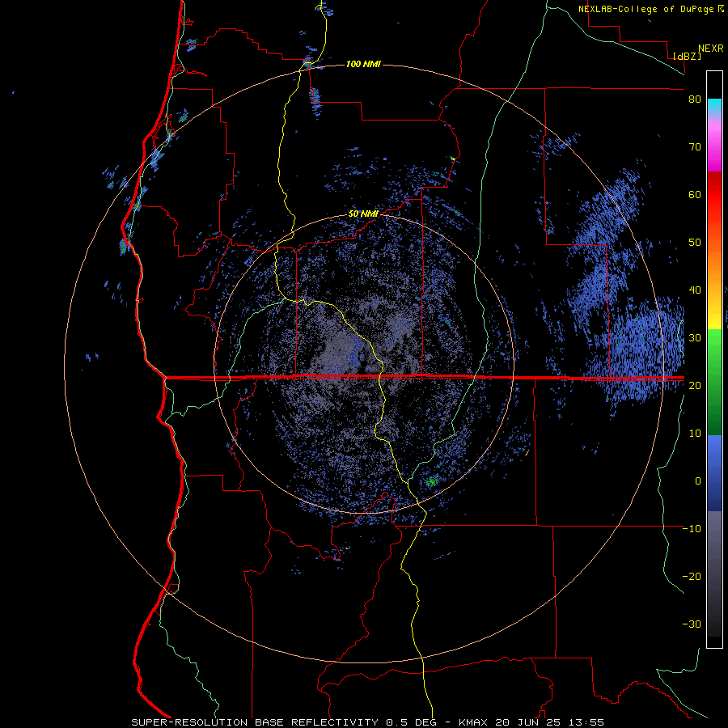Click the 70 value on the dBZ scale
This screenshot has height=728, width=728.
tap(695, 147)
